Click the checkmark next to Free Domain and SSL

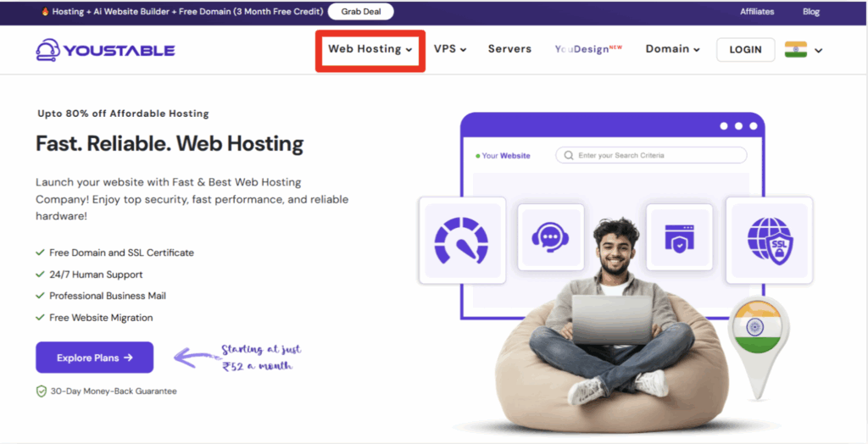(40, 253)
